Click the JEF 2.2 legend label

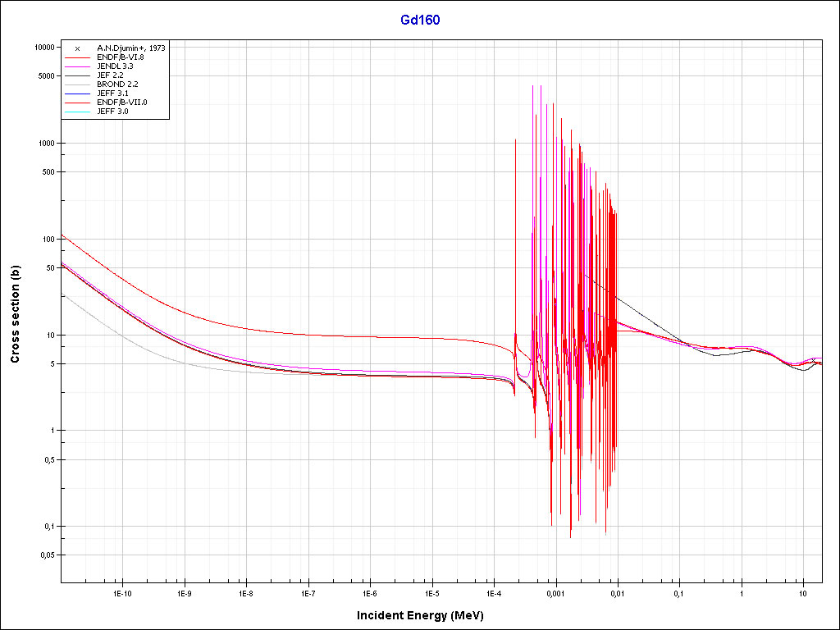point(110,75)
